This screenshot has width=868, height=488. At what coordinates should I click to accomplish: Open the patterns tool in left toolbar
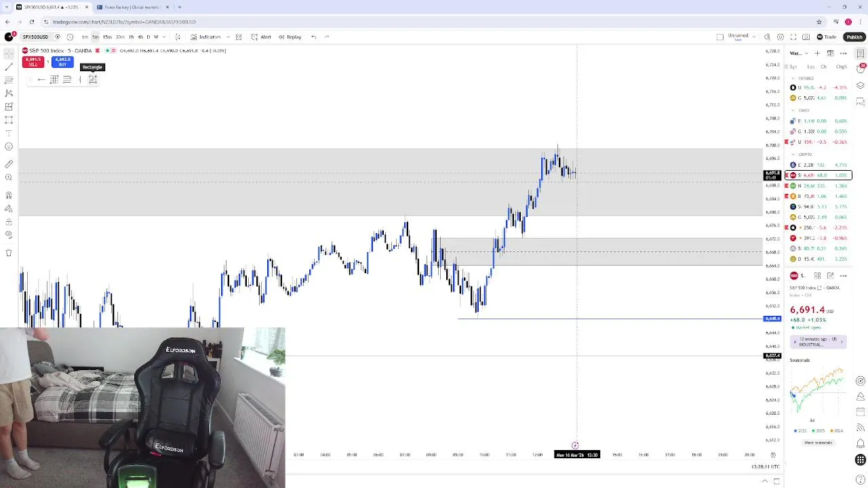pos(9,93)
